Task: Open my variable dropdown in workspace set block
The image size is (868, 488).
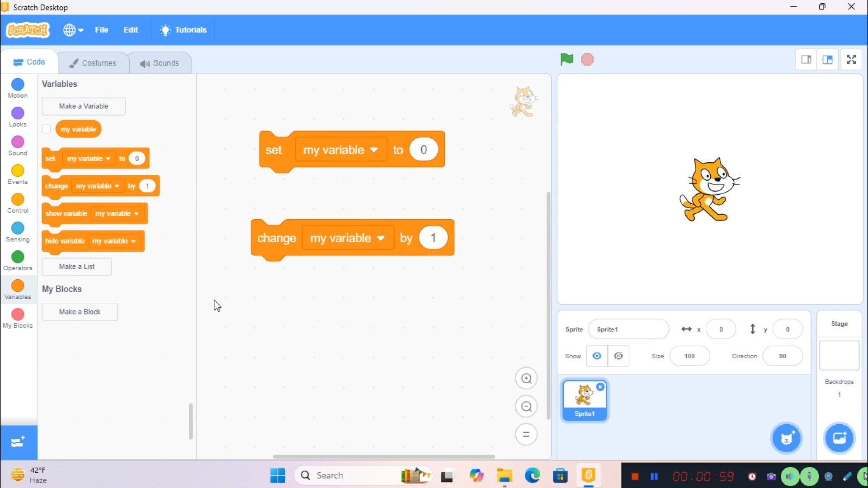Action: coord(341,150)
